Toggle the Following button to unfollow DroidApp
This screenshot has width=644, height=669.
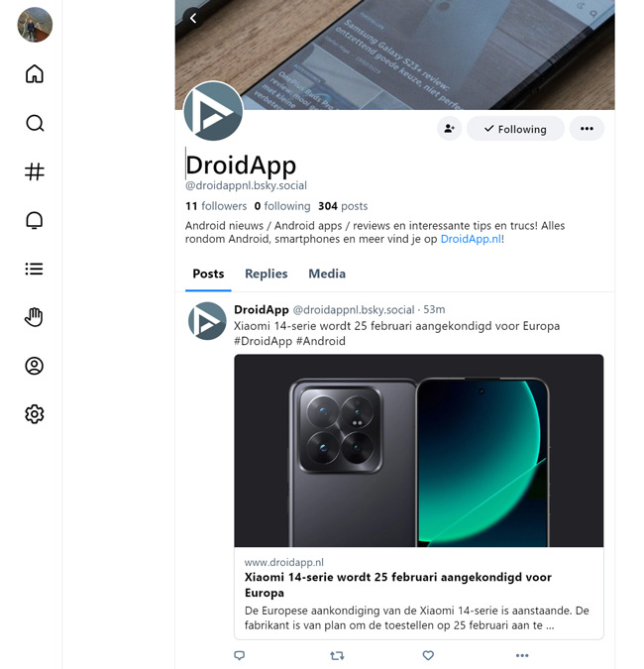click(x=515, y=129)
